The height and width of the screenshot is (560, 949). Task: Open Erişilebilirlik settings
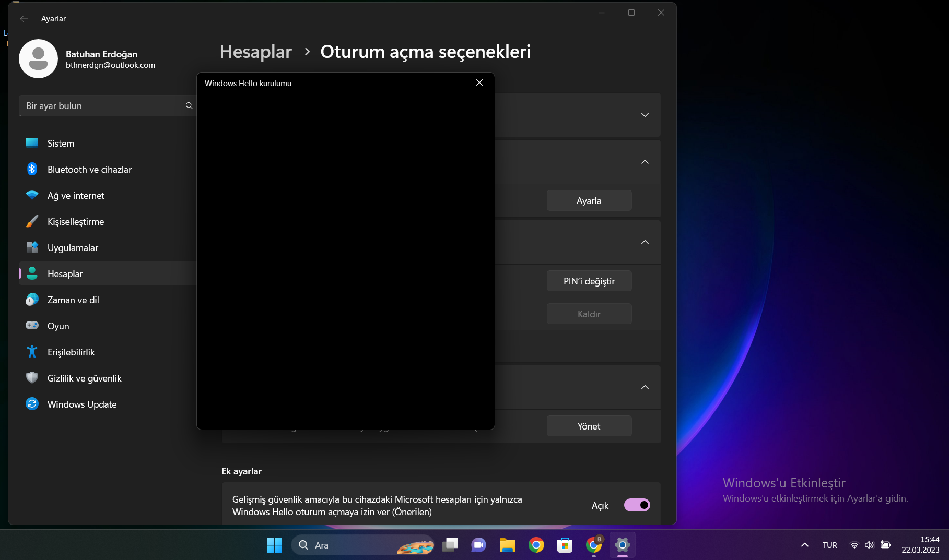[x=107, y=352]
